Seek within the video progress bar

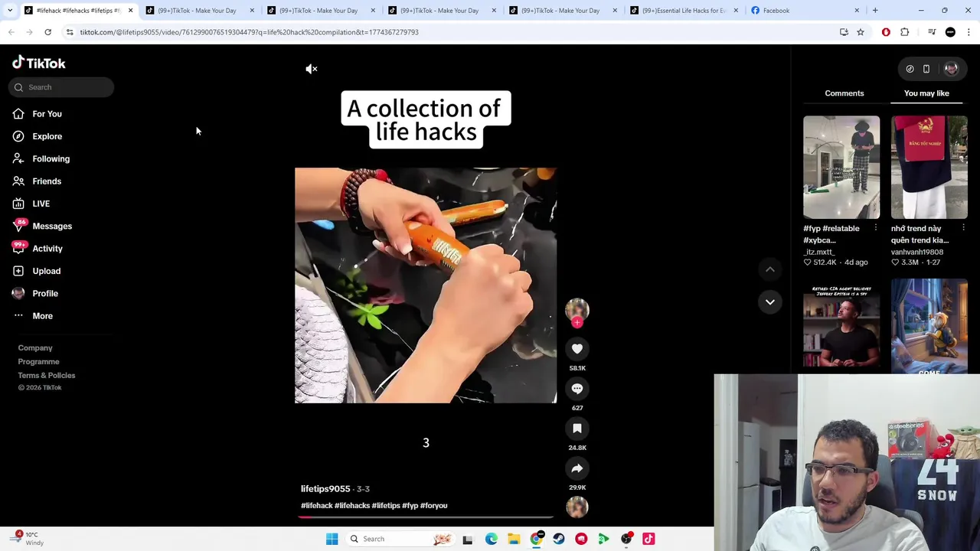pos(426,517)
